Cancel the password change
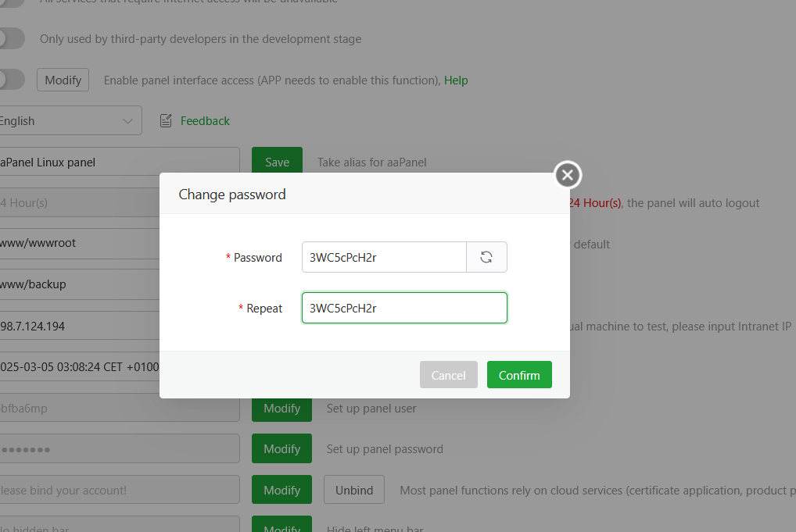Screen dimensions: 796x532 (448, 375)
